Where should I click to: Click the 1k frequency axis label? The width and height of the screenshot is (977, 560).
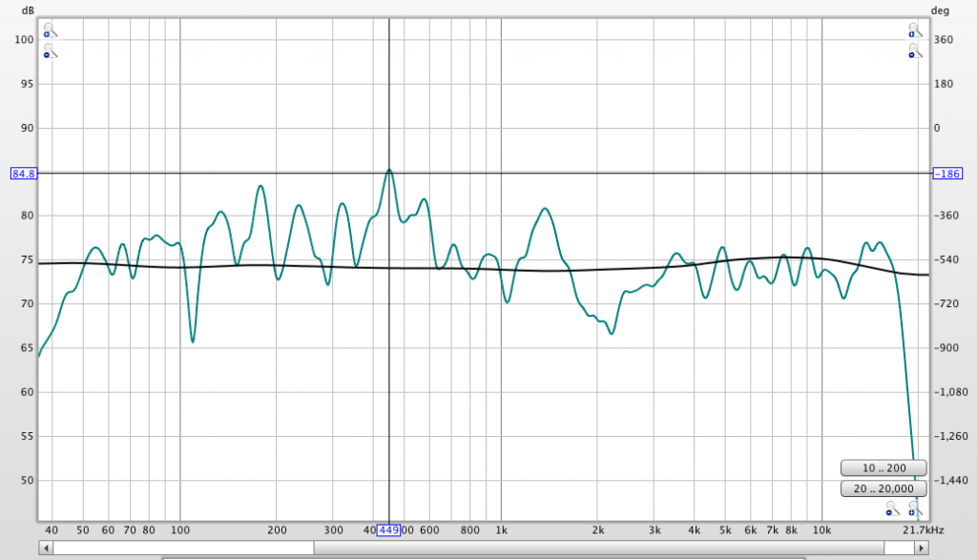[x=502, y=530]
